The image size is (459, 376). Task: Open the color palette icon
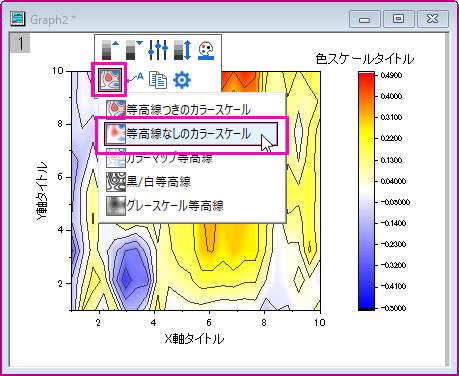[206, 50]
